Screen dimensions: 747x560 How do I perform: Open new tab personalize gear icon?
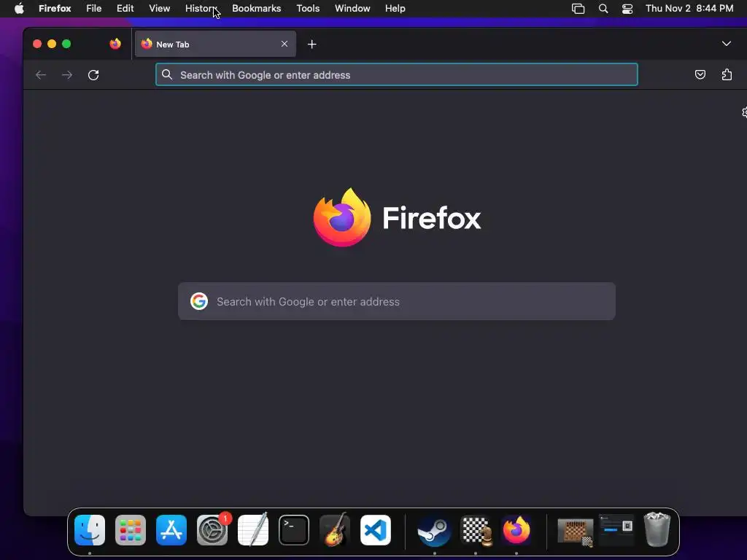pos(744,112)
